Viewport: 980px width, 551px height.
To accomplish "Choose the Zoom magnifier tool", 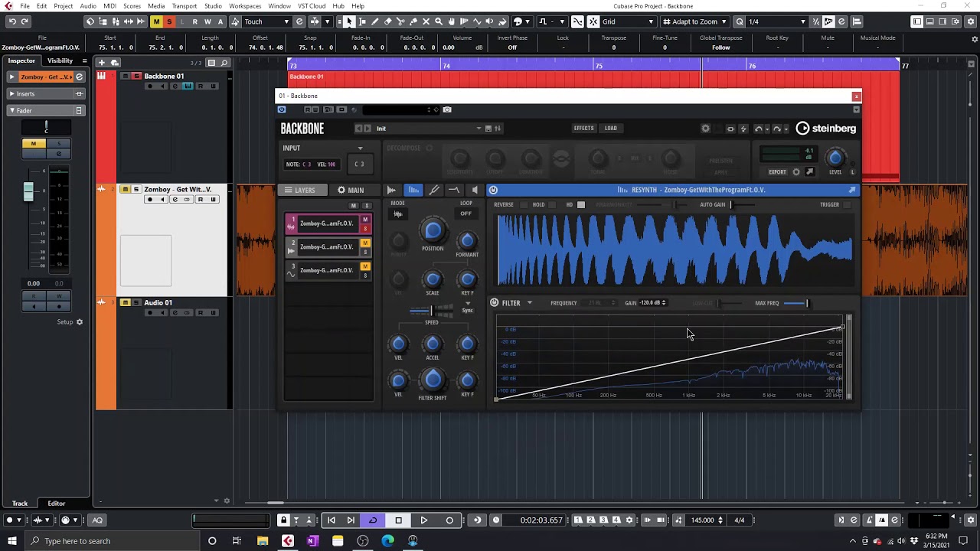I will click(439, 21).
